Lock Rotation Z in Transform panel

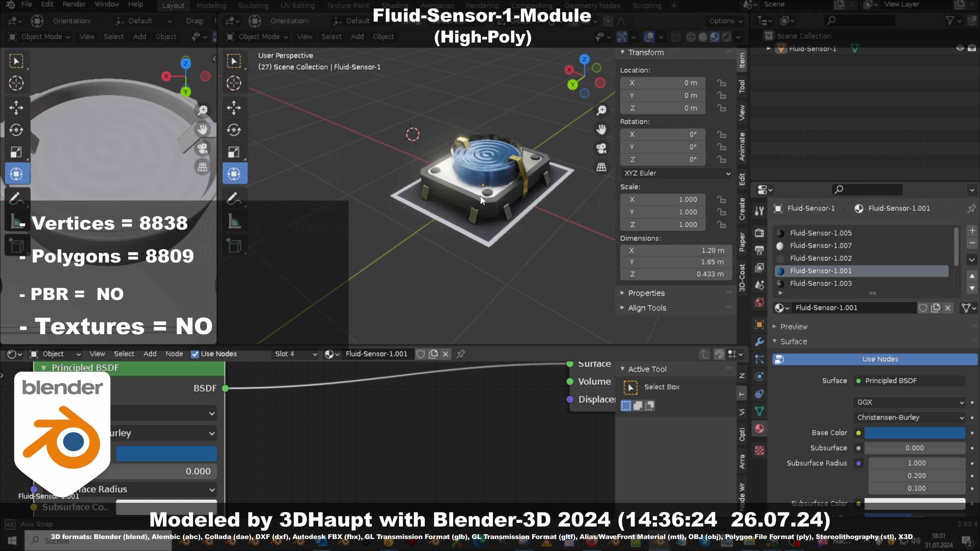(721, 159)
